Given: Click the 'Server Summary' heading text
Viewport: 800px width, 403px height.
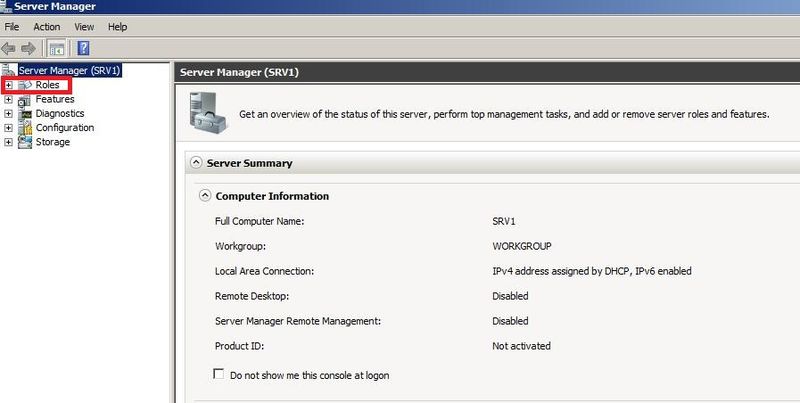Looking at the screenshot, I should click(x=249, y=163).
